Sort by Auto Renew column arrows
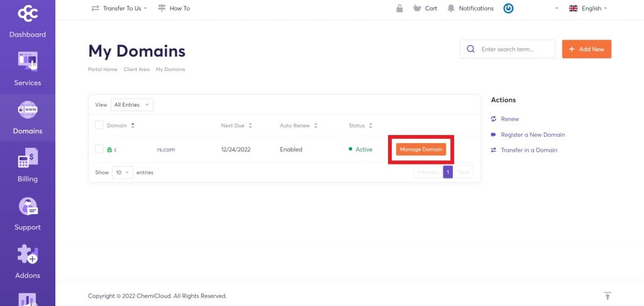Viewport: 644px width, 306px height. (x=316, y=126)
